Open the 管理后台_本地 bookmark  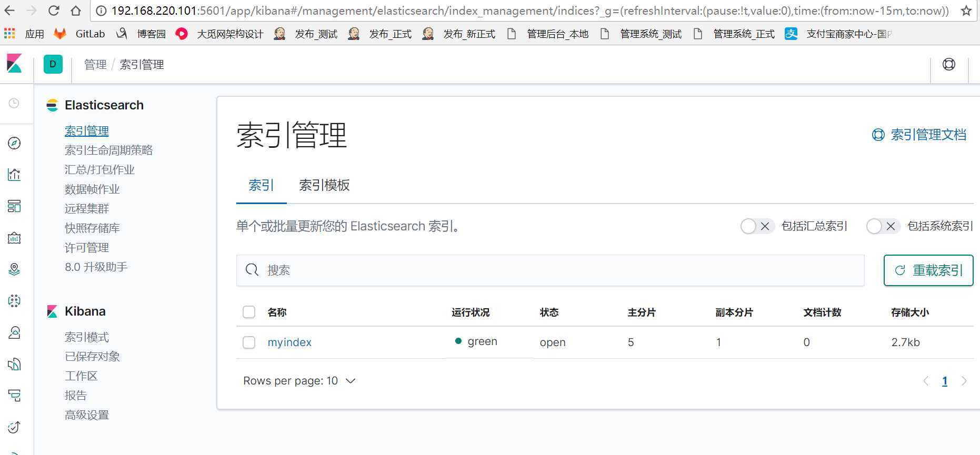pos(548,34)
